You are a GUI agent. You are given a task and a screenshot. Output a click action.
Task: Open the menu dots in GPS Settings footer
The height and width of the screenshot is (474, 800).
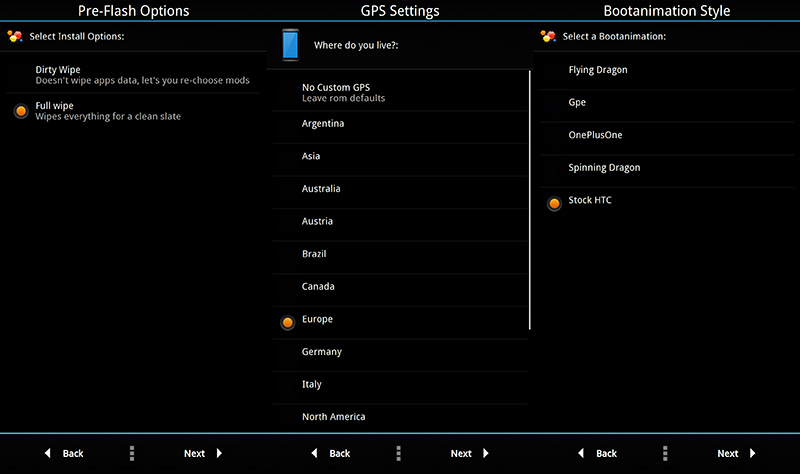tap(398, 453)
